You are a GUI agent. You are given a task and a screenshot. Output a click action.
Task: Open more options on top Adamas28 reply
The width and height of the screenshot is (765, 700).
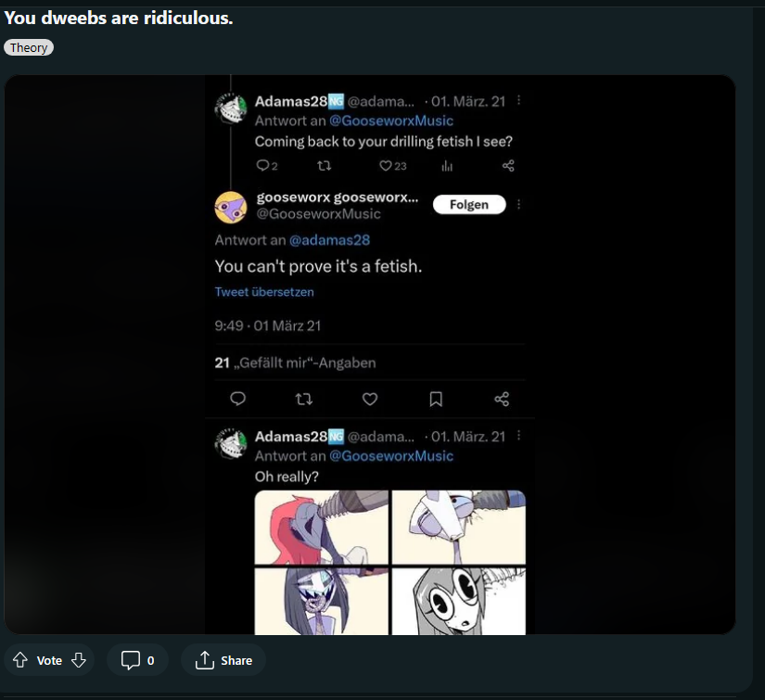tap(518, 100)
